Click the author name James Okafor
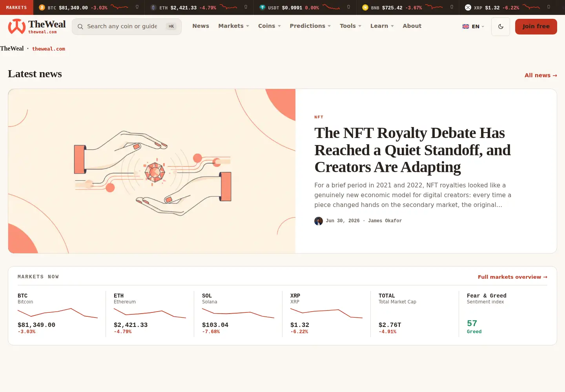The height and width of the screenshot is (392, 565). pos(385,221)
